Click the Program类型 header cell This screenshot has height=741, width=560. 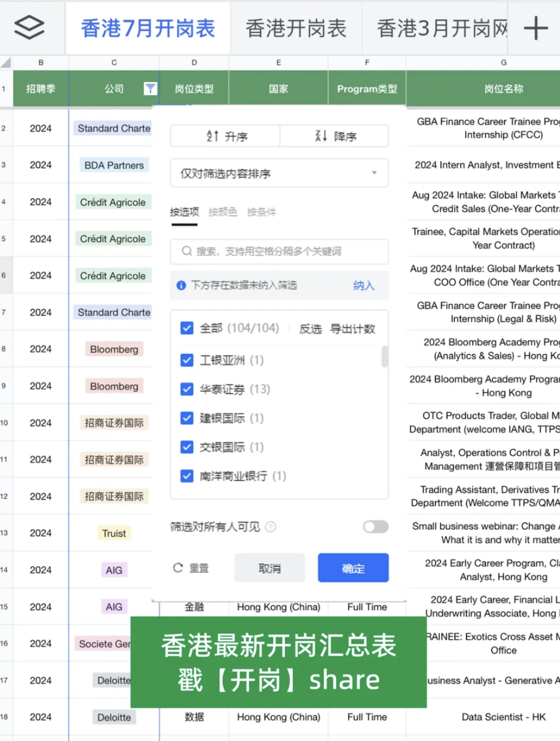click(x=367, y=89)
